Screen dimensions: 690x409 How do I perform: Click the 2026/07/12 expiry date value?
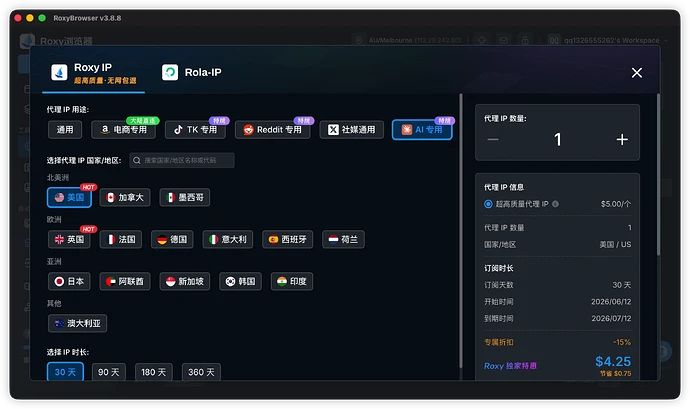click(x=611, y=318)
